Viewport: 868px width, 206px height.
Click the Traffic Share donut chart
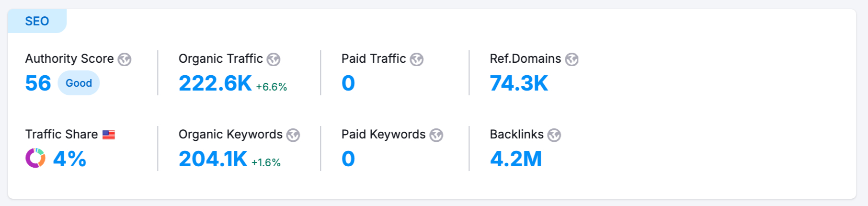pos(35,158)
